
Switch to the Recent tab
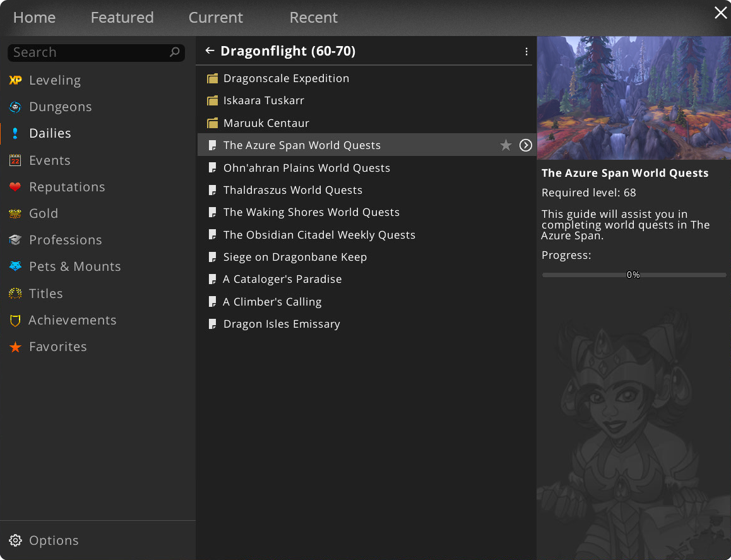(314, 18)
